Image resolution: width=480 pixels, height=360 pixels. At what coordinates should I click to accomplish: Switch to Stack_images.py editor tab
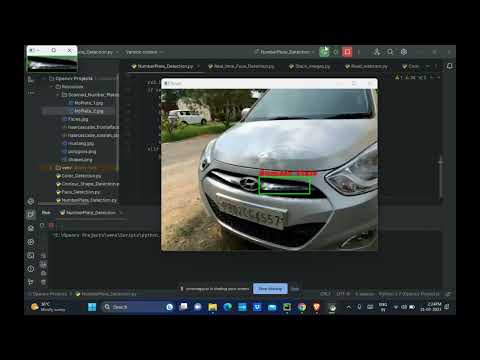tap(310, 66)
